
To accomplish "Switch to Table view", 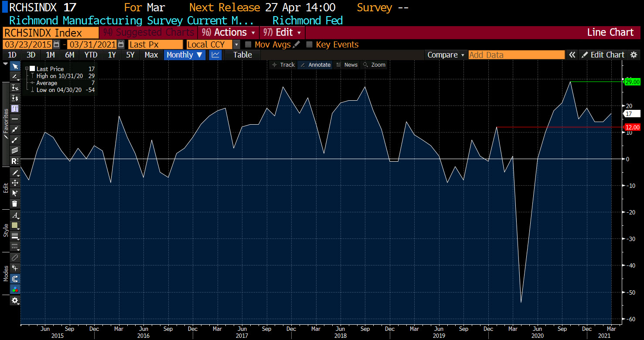I will pos(242,55).
